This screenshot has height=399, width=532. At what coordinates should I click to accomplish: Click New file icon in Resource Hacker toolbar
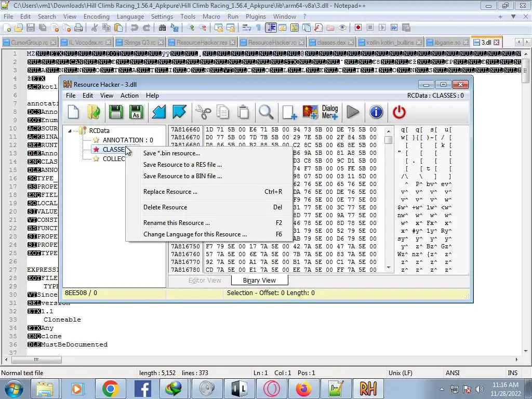point(73,112)
